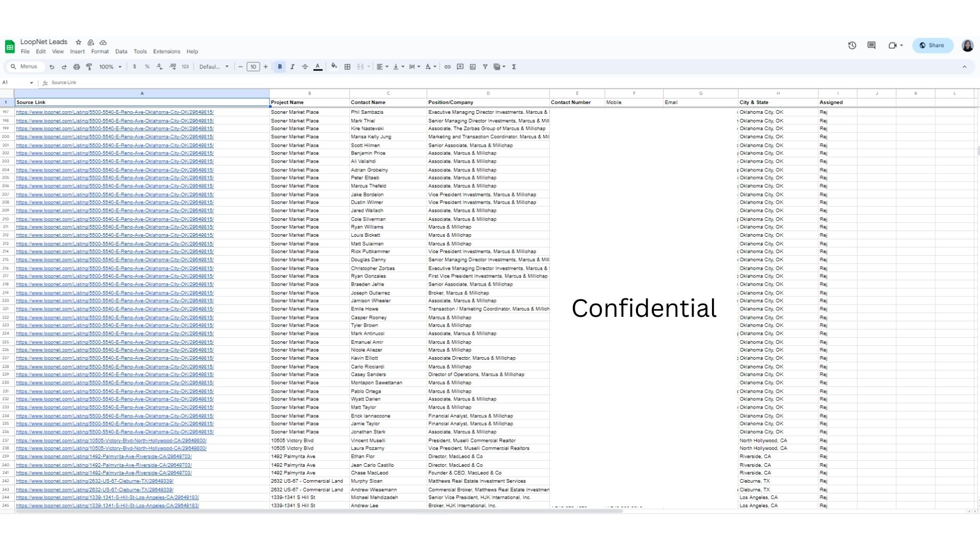The image size is (980, 551).
Task: Open the 10505 Victory Blvd link for Vincent Muselli
Action: [x=111, y=440]
